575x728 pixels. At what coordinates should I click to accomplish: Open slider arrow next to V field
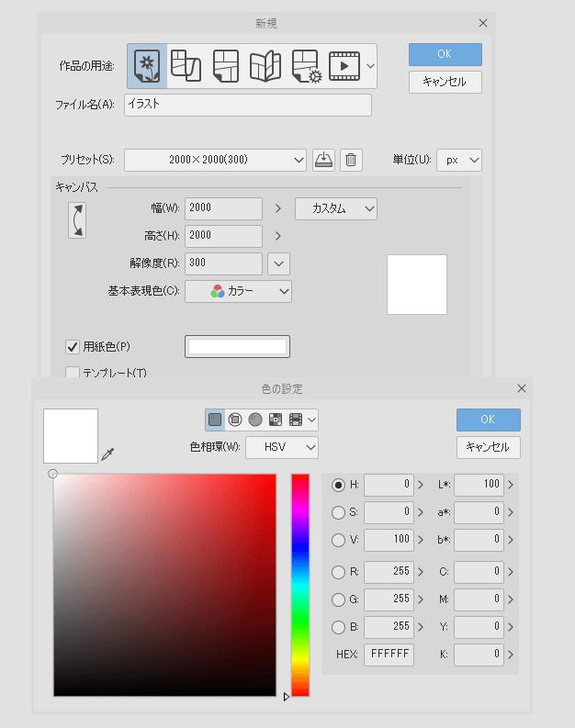tap(421, 540)
